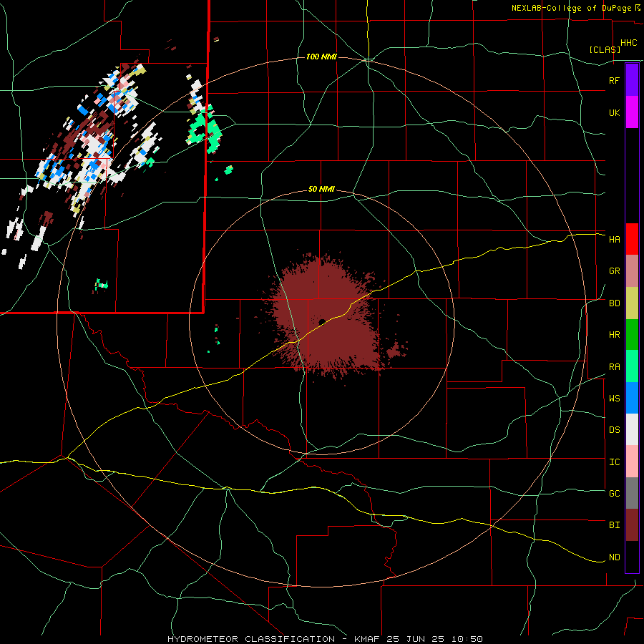
Task: Click the HHC product label
Action: pos(628,43)
